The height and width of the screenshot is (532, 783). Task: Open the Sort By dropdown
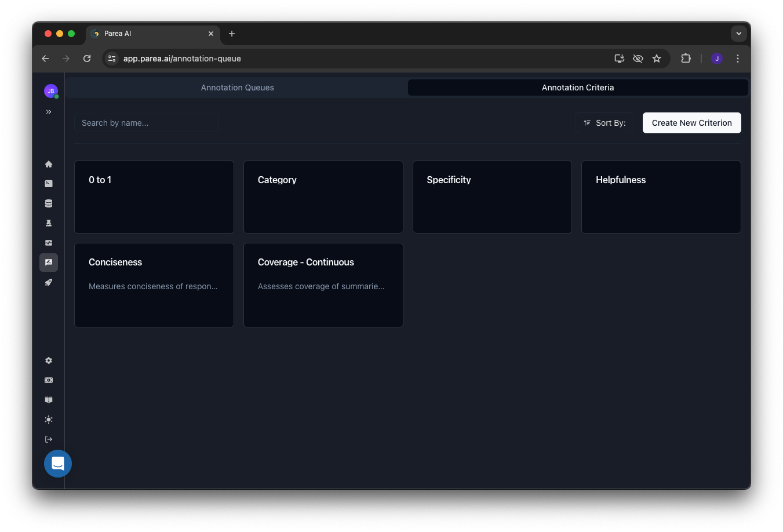(604, 123)
